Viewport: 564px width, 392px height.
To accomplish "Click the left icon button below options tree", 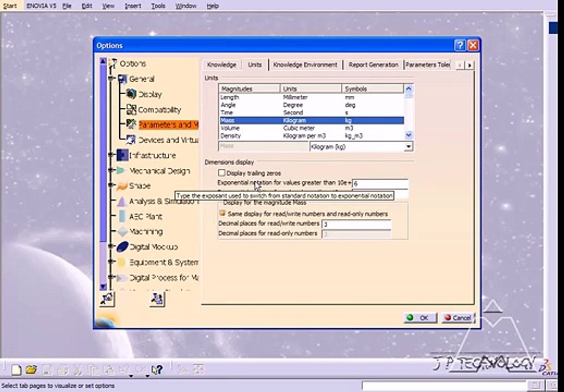I will (107, 299).
